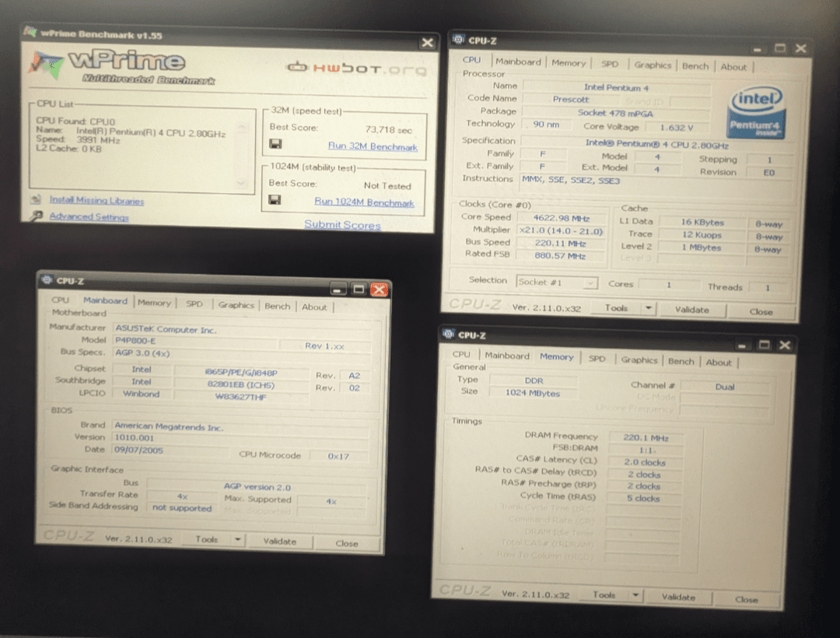The height and width of the screenshot is (638, 840).
Task: Click the CPU List scrollbar down arrow in wPrime
Action: click(x=241, y=183)
